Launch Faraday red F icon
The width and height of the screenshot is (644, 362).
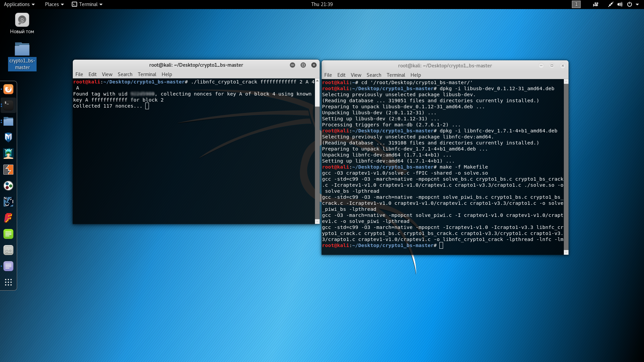(x=8, y=218)
